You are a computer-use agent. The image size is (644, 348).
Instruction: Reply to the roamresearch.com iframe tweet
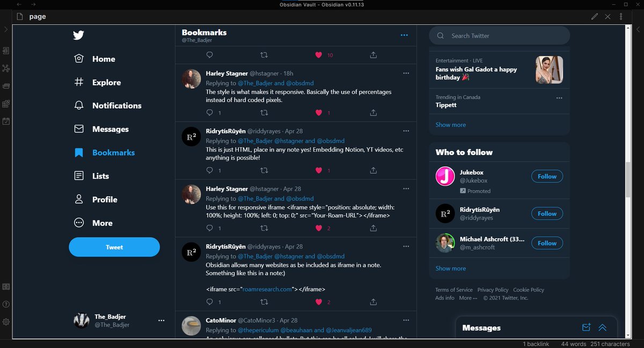point(210,302)
